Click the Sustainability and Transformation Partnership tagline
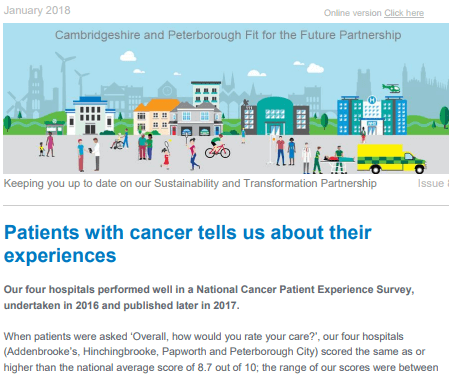This screenshot has width=449, height=378. pos(190,183)
